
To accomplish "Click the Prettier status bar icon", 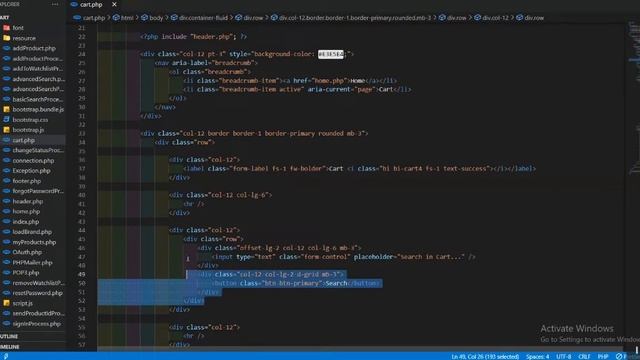I will pos(620,356).
